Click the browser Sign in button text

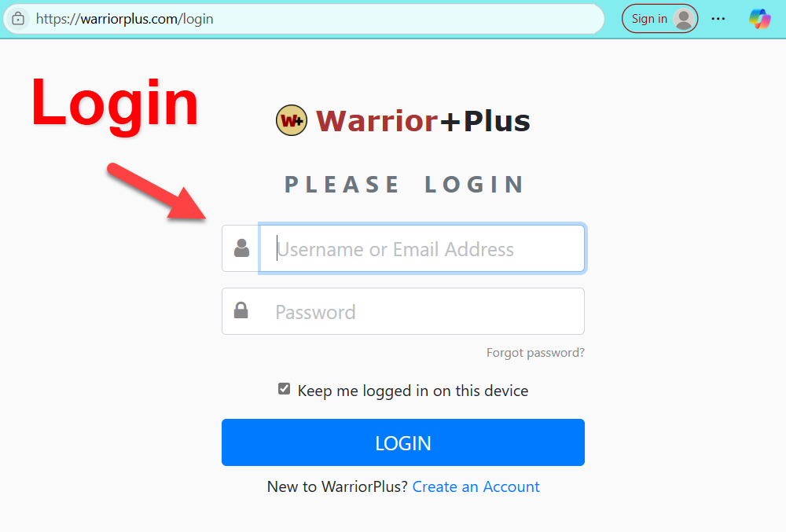click(649, 19)
